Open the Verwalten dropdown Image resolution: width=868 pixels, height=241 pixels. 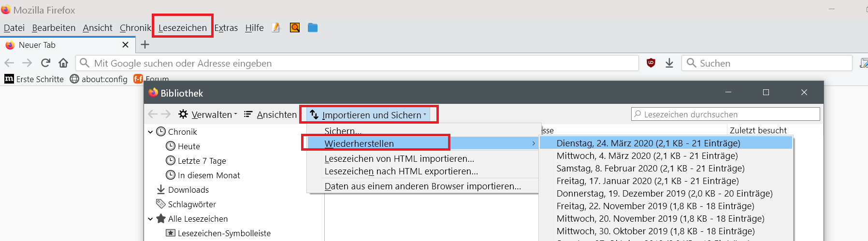(208, 114)
